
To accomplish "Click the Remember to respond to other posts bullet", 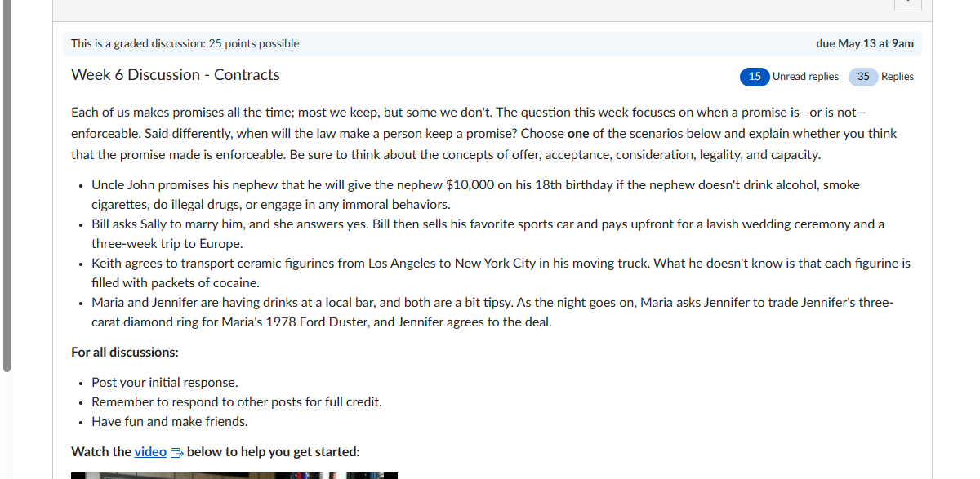I will point(237,402).
